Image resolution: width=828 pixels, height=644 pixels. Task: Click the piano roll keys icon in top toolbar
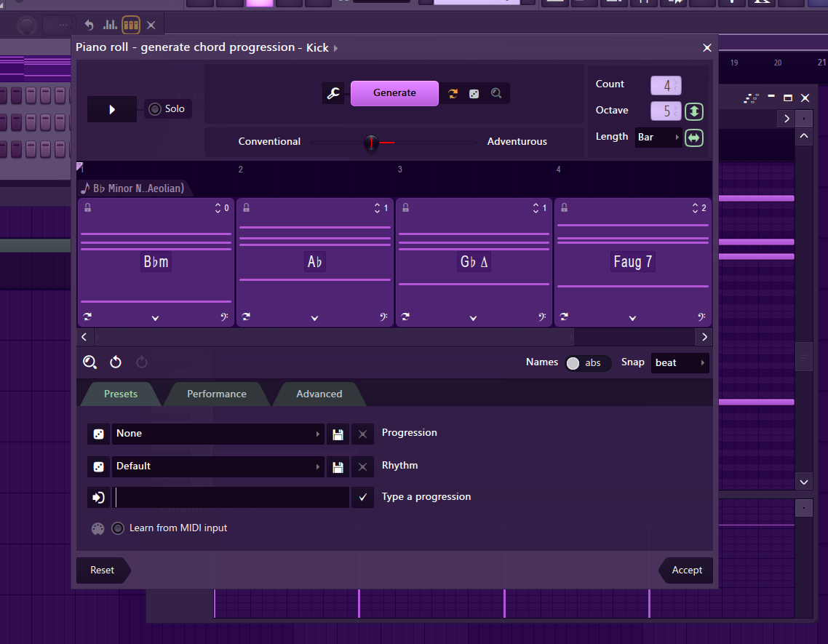click(x=131, y=25)
